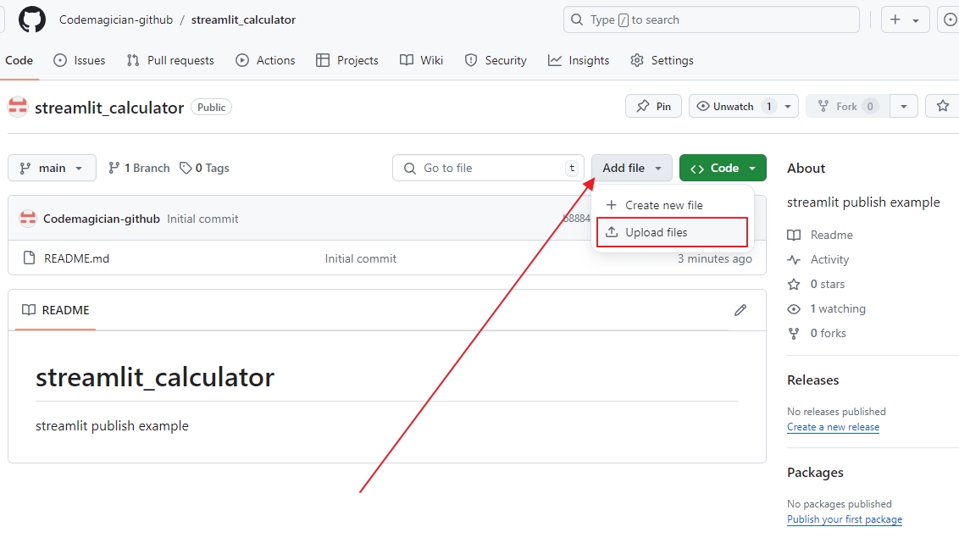Switch to the Issues tab
The width and height of the screenshot is (959, 560).
(x=80, y=60)
